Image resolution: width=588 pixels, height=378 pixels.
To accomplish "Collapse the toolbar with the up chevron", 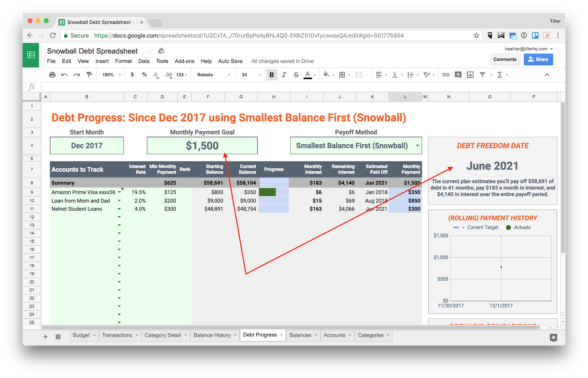I will [x=547, y=75].
